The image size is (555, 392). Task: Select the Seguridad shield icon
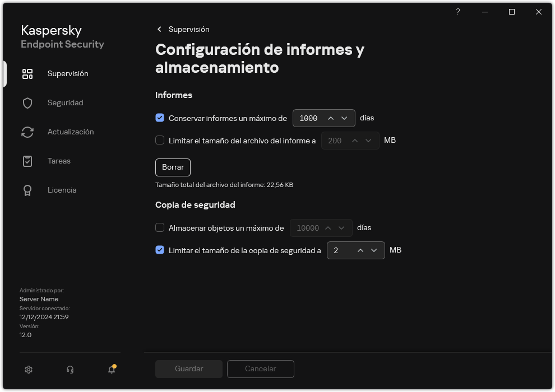click(x=27, y=102)
